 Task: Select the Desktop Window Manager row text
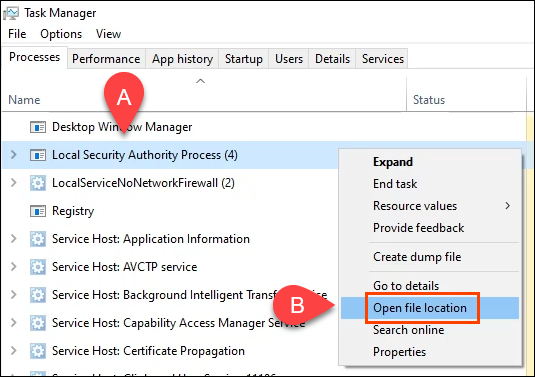pyautogui.click(x=122, y=127)
